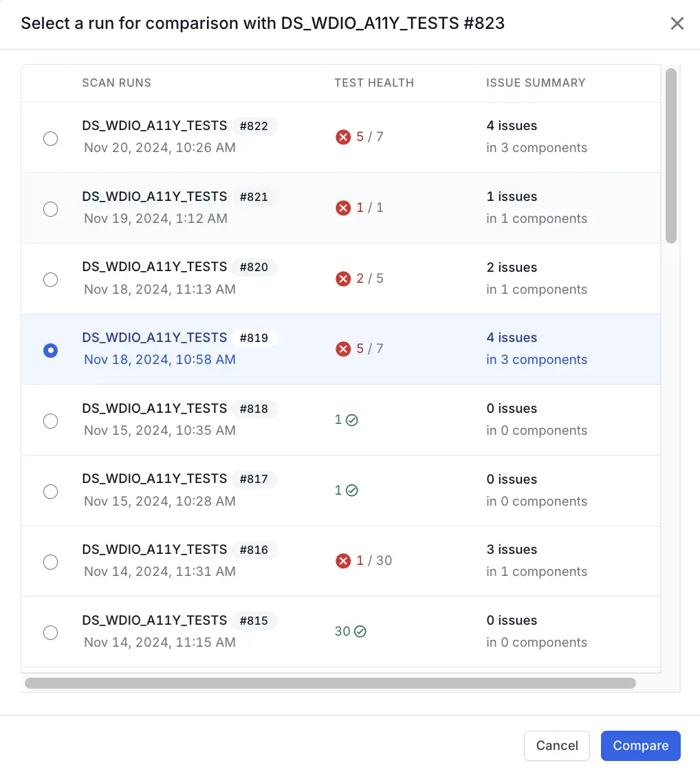The image size is (700, 772).
Task: Click the Compare button
Action: pyautogui.click(x=640, y=746)
